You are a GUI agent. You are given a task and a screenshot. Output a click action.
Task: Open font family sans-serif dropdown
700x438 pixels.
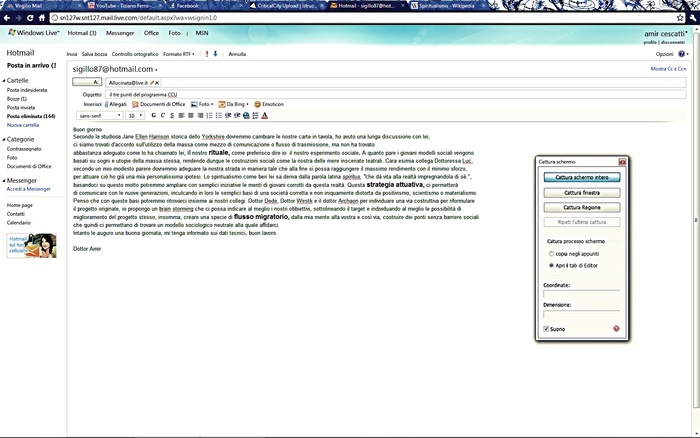[x=100, y=116]
